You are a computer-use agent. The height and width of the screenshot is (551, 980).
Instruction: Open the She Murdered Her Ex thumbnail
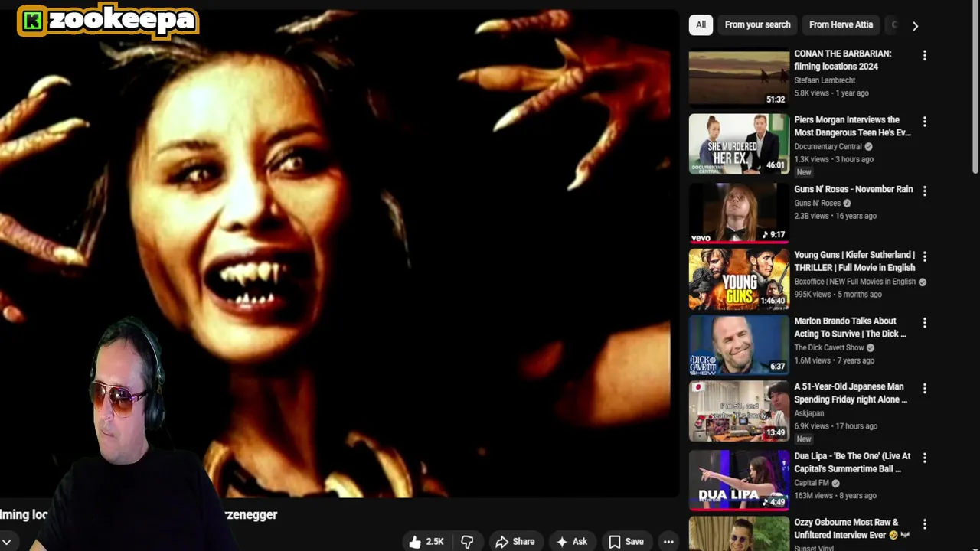pos(739,144)
